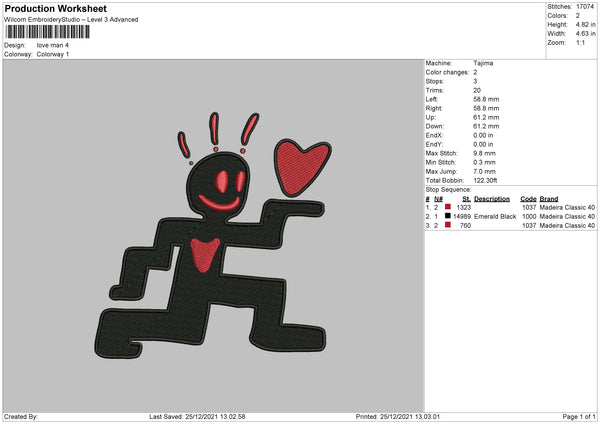Click the Left value '58.8 mm'

click(x=486, y=99)
